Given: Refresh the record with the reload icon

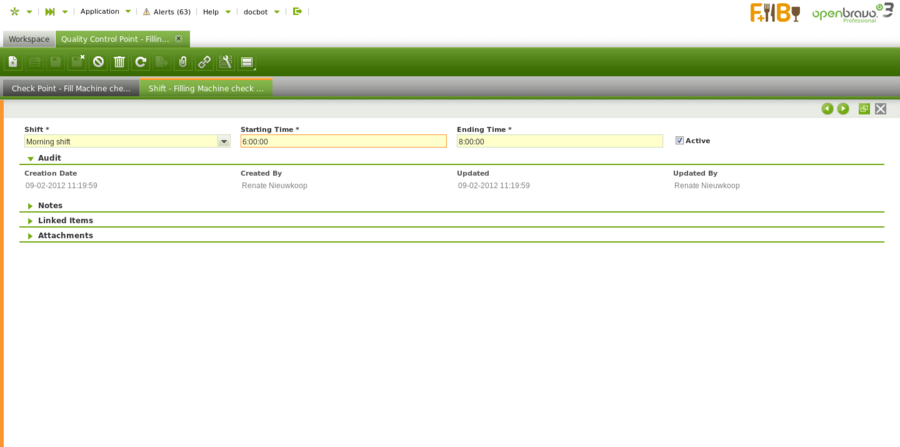Looking at the screenshot, I should pyautogui.click(x=141, y=62).
